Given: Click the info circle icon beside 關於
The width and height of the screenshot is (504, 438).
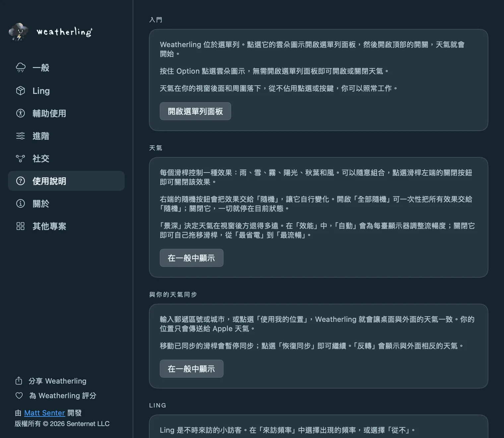Looking at the screenshot, I should click(x=21, y=203).
